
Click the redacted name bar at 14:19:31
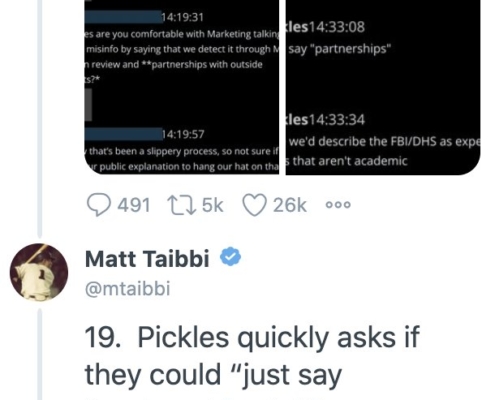point(123,17)
